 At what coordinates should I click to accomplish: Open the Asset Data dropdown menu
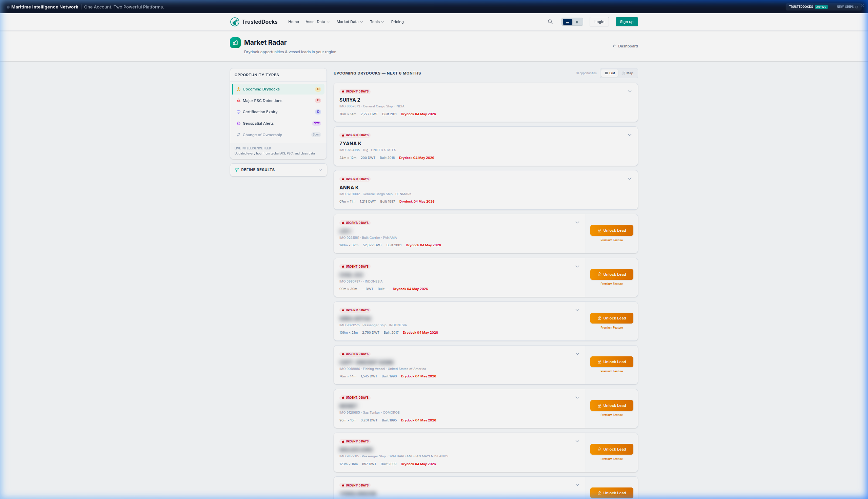tap(317, 22)
